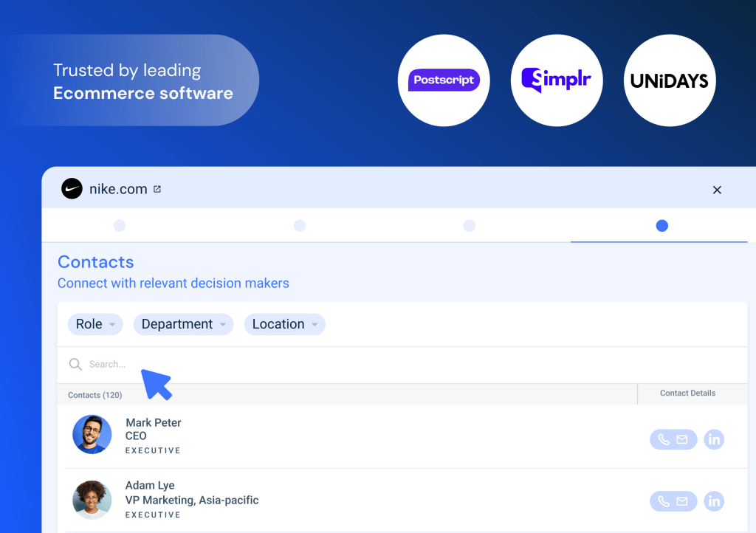
Task: Click the Nike swoosh logo
Action: [x=72, y=188]
